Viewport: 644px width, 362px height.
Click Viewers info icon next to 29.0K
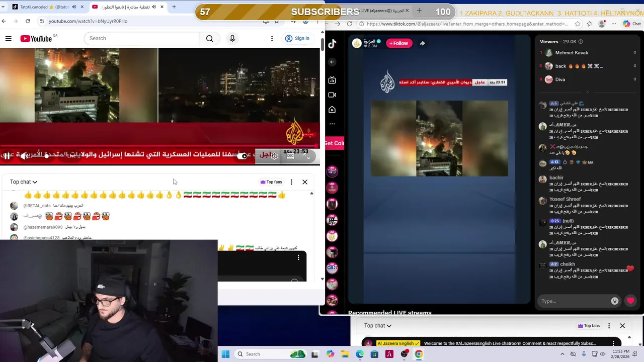tap(581, 42)
